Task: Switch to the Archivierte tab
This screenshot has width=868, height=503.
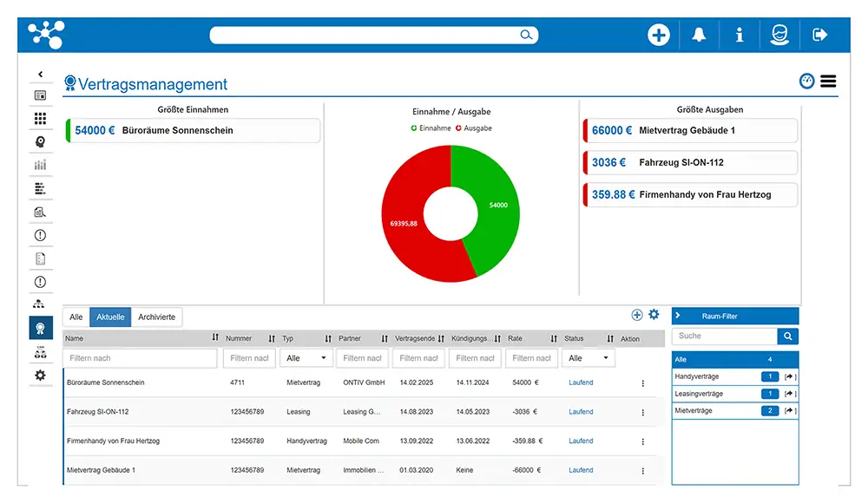Action: [x=156, y=317]
